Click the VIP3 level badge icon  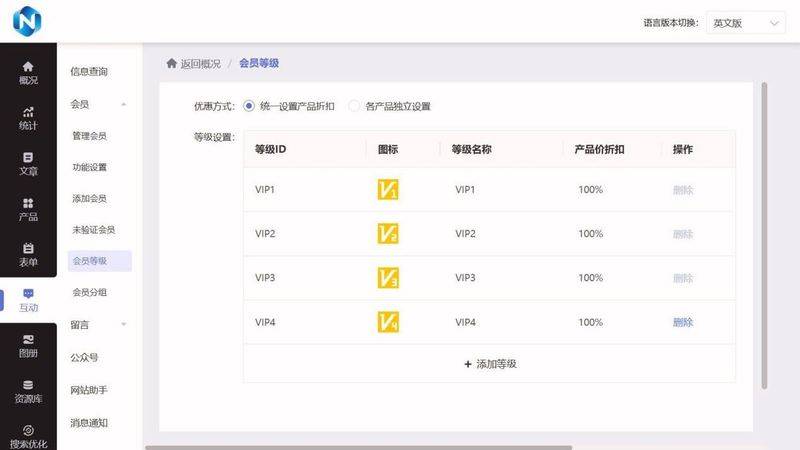pos(388,278)
